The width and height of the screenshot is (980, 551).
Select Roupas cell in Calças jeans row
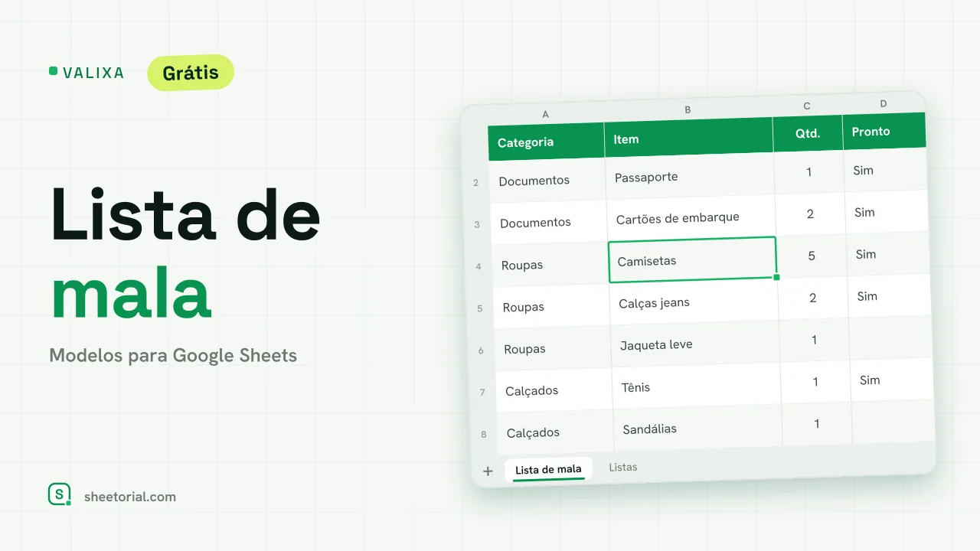552,307
